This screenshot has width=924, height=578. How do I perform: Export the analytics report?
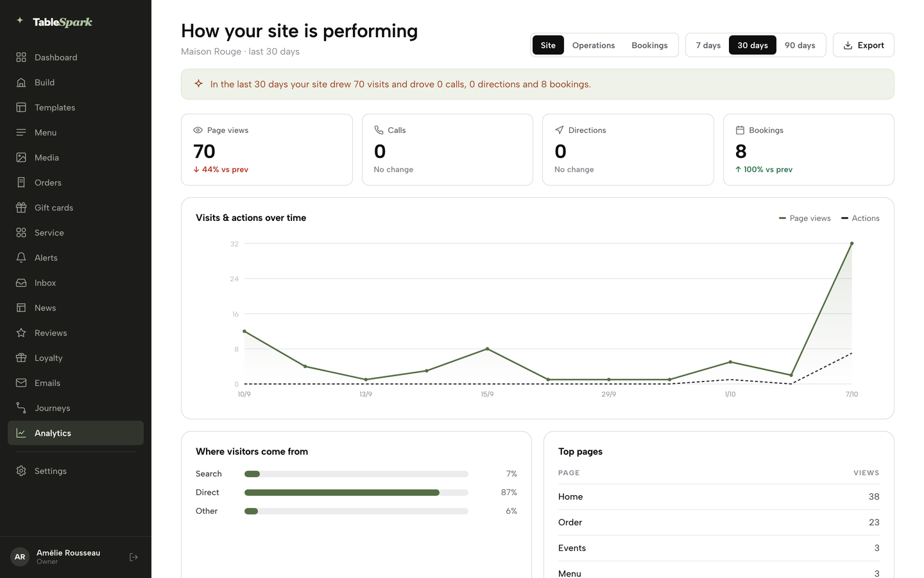pos(863,45)
